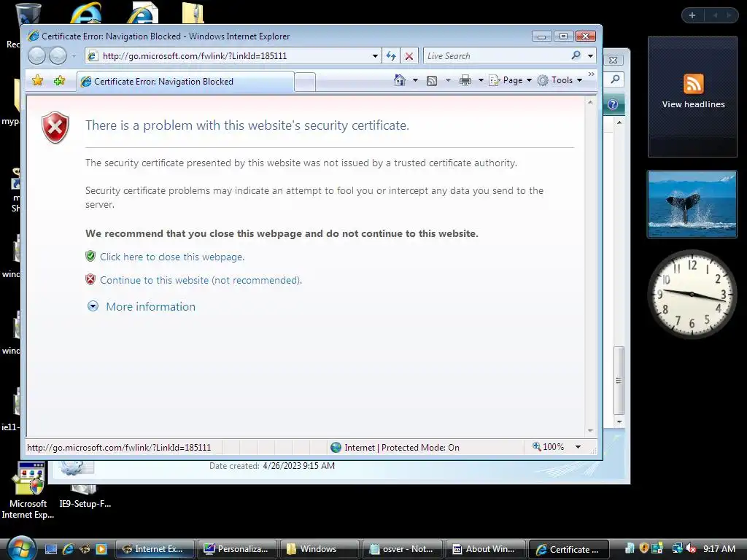Image resolution: width=747 pixels, height=560 pixels.
Task: Expand More information section
Action: tap(150, 307)
